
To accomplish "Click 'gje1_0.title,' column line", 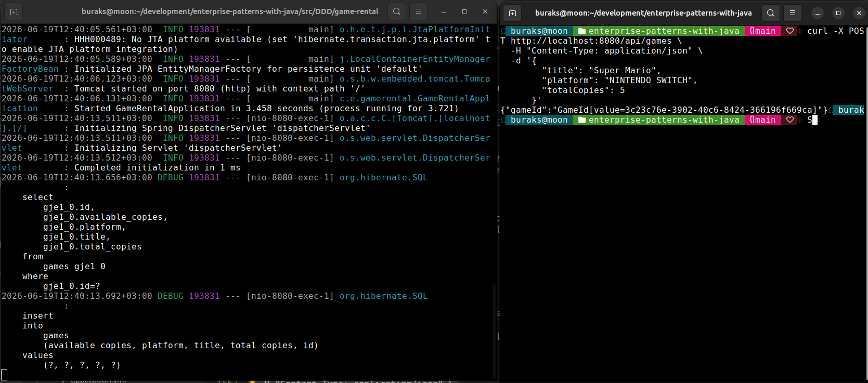I will 76,237.
